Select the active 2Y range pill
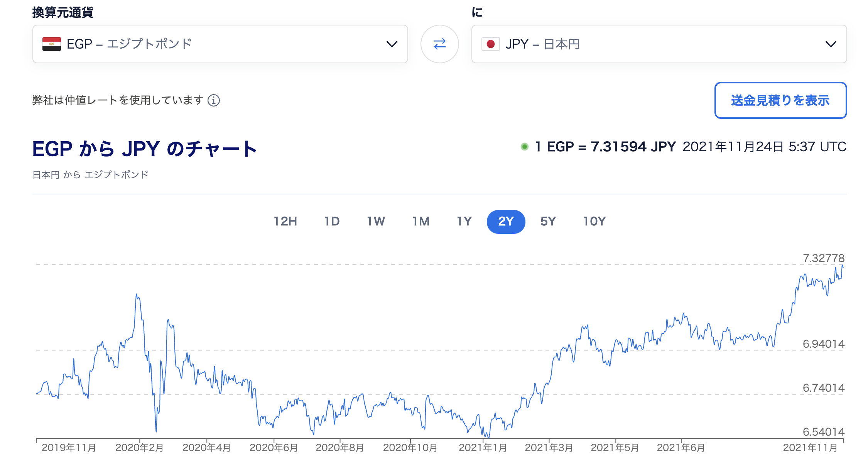The image size is (868, 460). click(506, 222)
